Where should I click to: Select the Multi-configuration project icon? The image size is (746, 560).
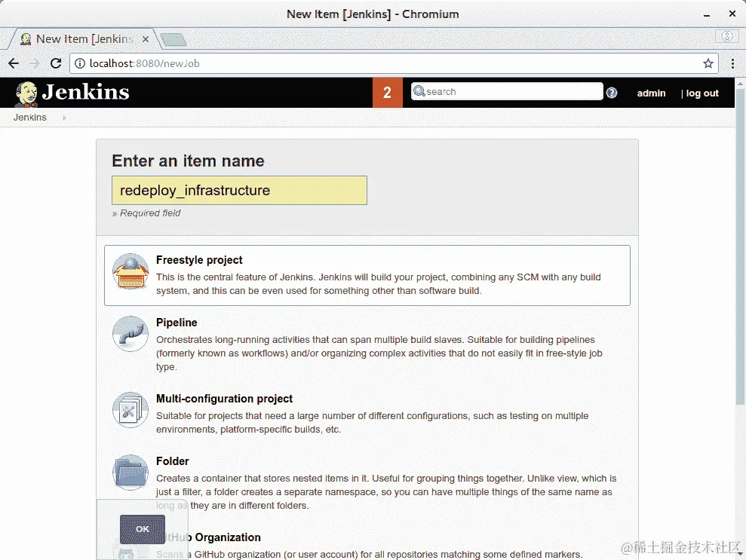click(130, 410)
